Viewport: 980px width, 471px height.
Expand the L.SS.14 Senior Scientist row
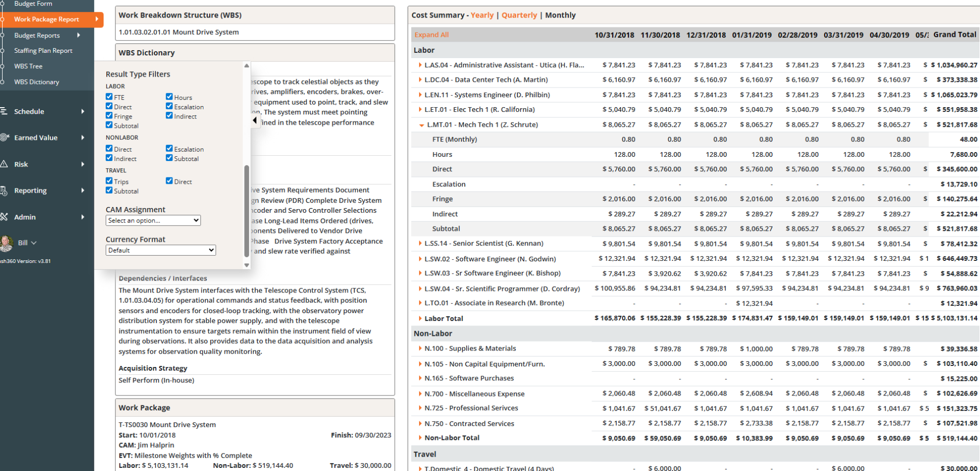[x=420, y=243]
